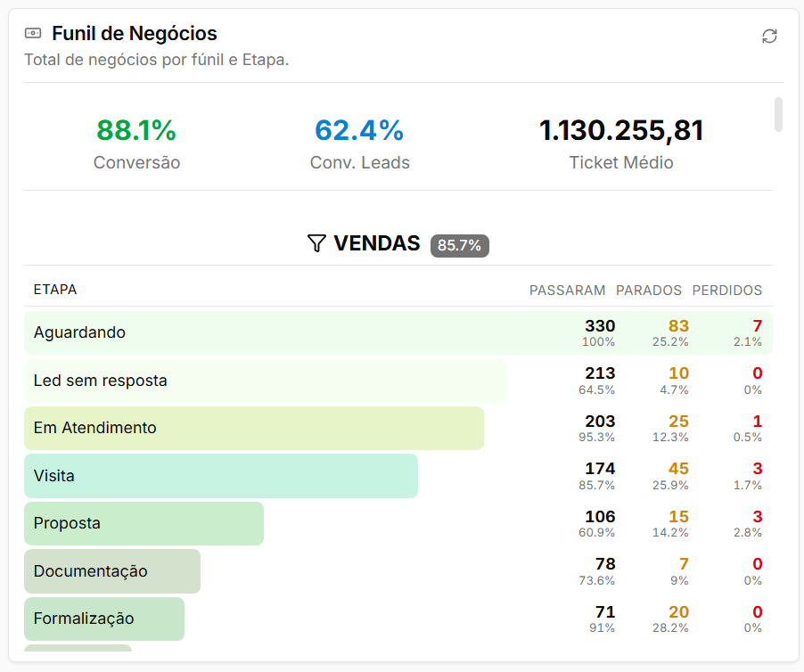Select the Aguardando stage bar
Viewport: 804px width, 672px height.
pos(398,332)
